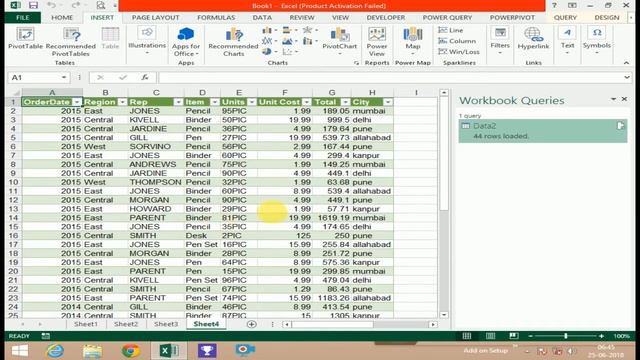
Task: Insert a Win/Loss sparkline
Action: click(459, 52)
